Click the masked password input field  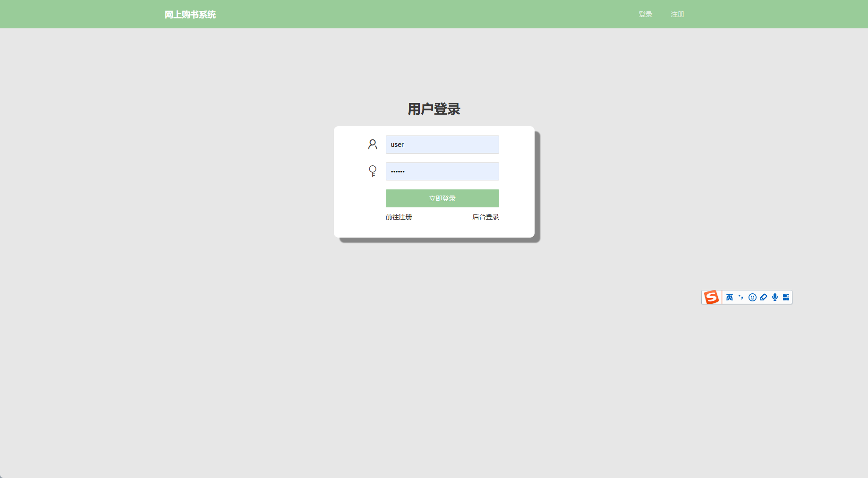(x=442, y=171)
